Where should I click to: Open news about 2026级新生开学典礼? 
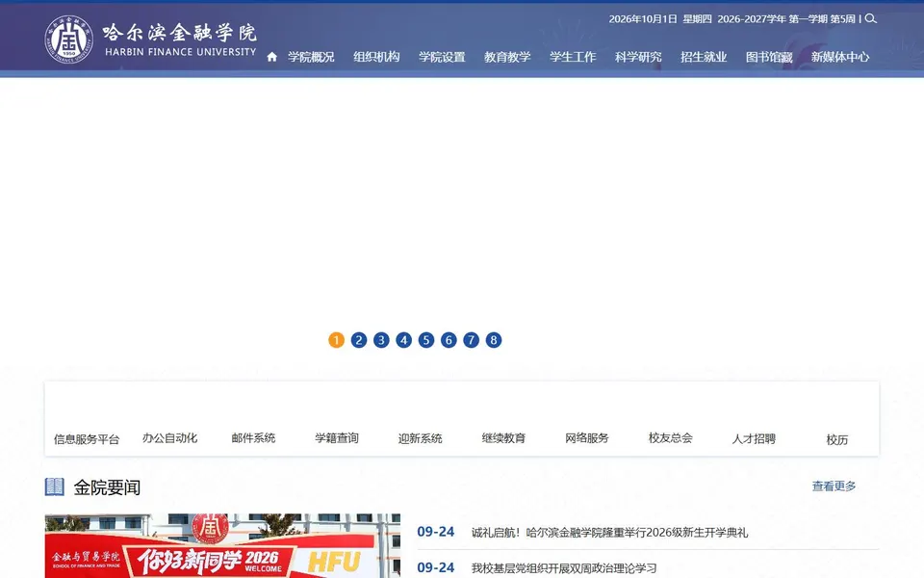coord(609,533)
